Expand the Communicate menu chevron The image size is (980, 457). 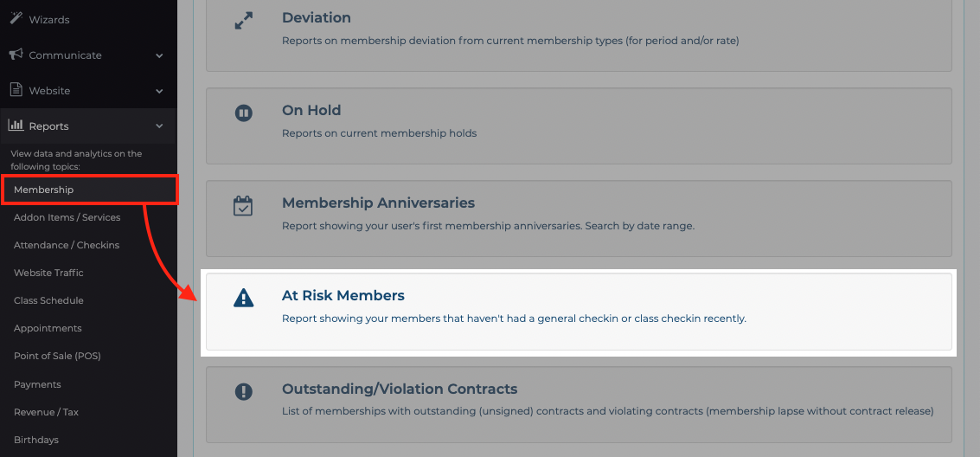point(159,55)
